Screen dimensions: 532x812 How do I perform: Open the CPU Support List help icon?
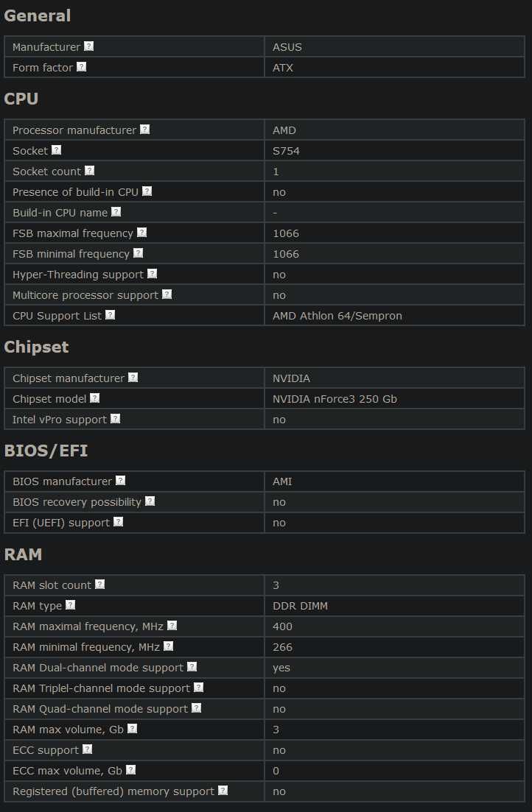pos(110,315)
